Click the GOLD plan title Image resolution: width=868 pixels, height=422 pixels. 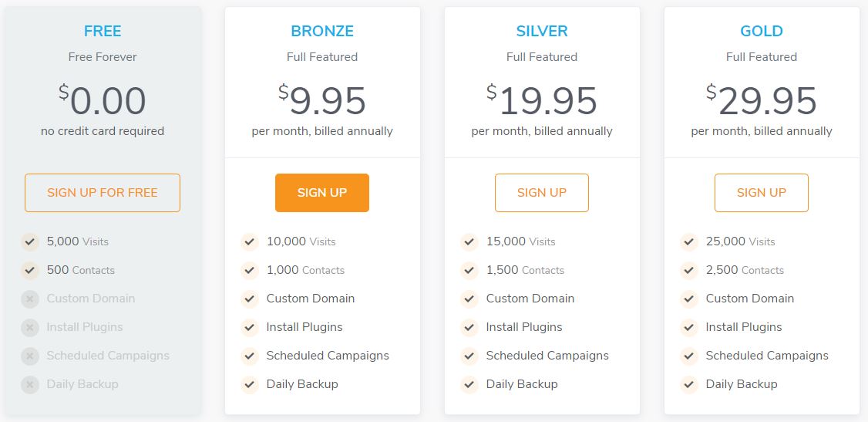[762, 31]
